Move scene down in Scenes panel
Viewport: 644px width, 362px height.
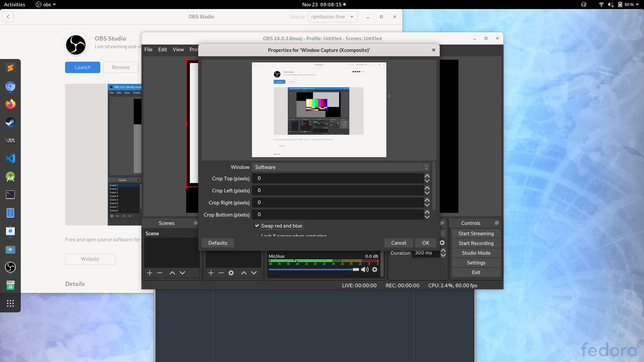[x=182, y=273]
